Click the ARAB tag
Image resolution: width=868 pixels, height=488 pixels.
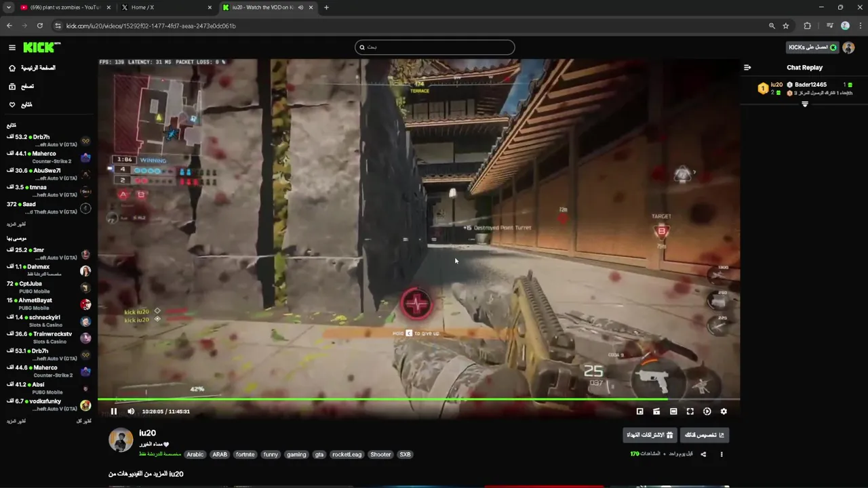[x=220, y=455]
